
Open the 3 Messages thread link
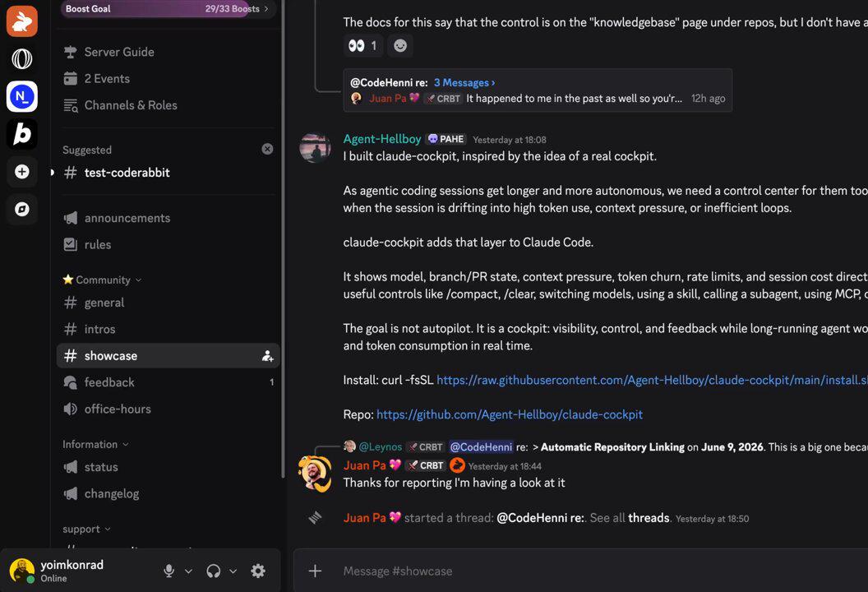point(464,82)
